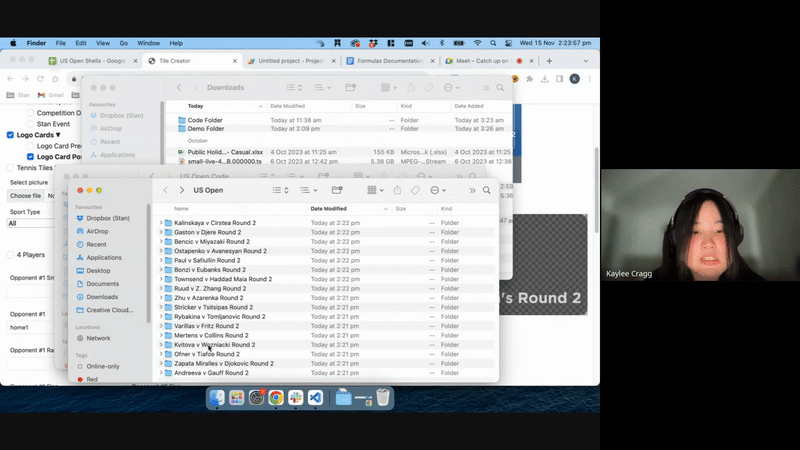Check the Stan Event checkbox
Image resolution: width=800 pixels, height=450 pixels.
pyautogui.click(x=29, y=124)
